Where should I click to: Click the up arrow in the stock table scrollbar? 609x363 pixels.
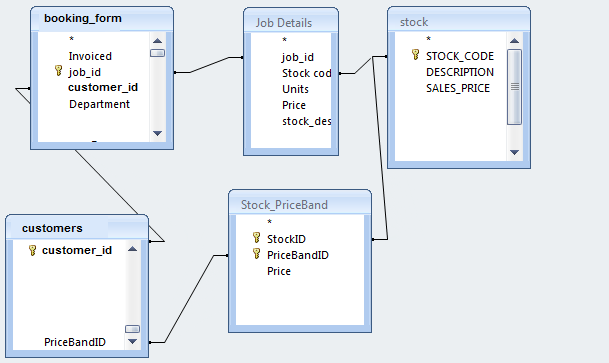pos(514,41)
